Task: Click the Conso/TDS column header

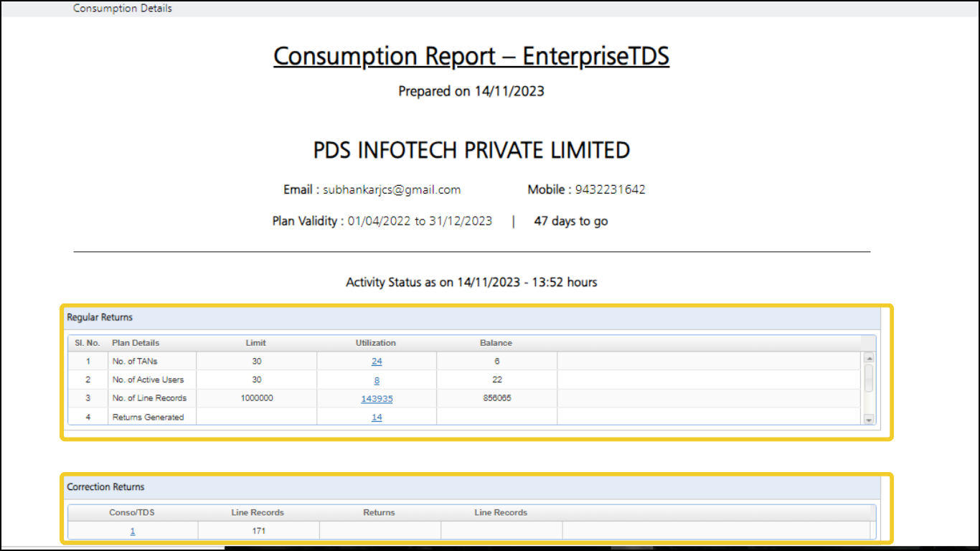Action: coord(132,513)
